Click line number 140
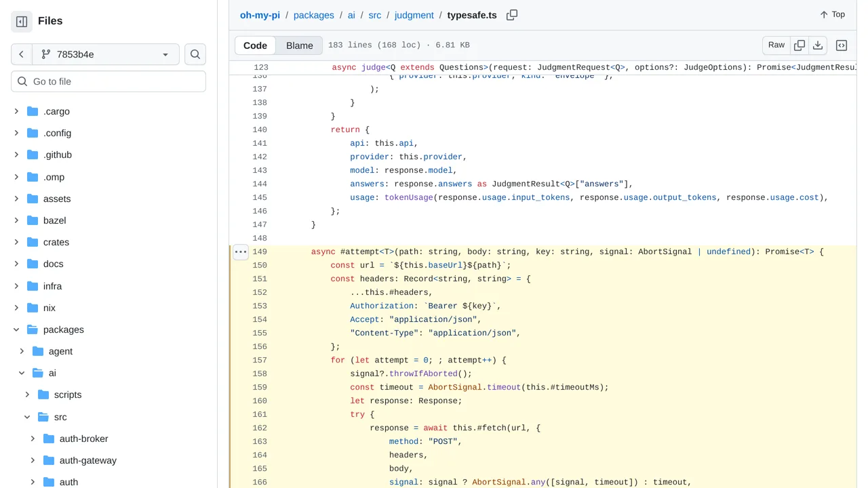 click(x=260, y=129)
